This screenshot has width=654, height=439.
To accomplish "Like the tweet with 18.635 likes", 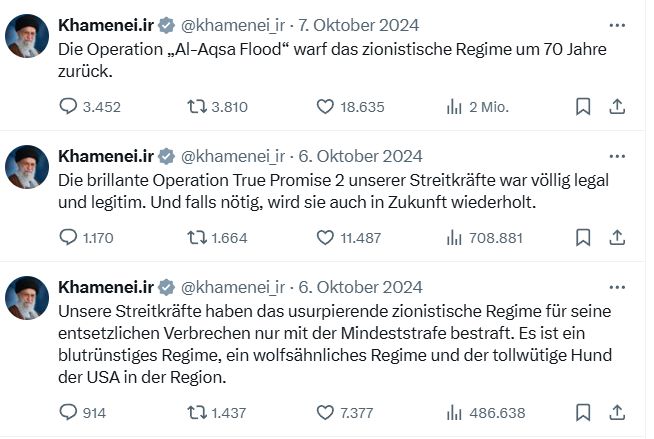I will pos(325,106).
